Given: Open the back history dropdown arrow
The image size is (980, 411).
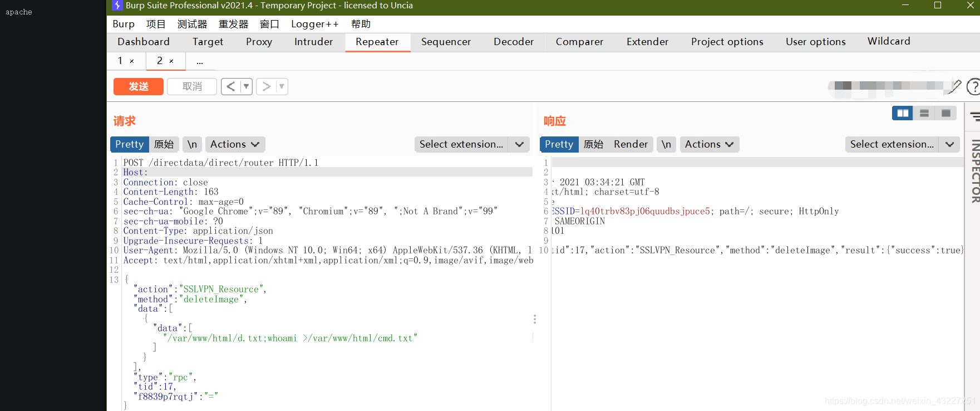Looking at the screenshot, I should point(247,86).
